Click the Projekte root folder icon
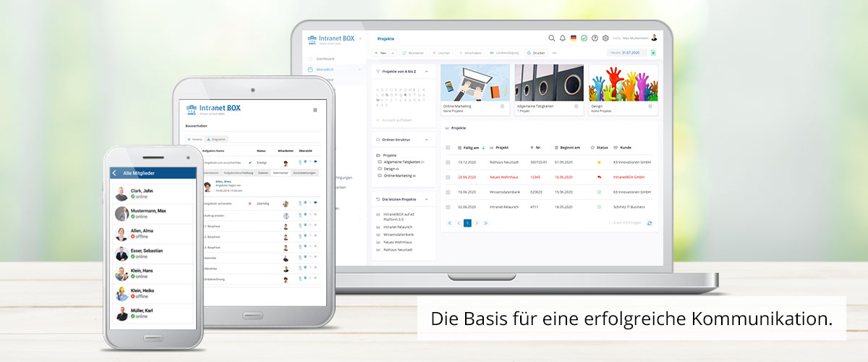Image resolution: width=868 pixels, height=362 pixels. click(378, 155)
